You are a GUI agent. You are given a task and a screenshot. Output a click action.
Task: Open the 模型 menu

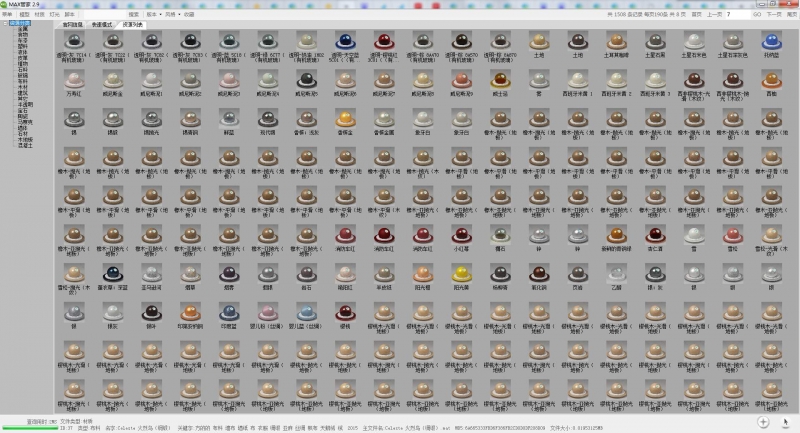point(25,15)
